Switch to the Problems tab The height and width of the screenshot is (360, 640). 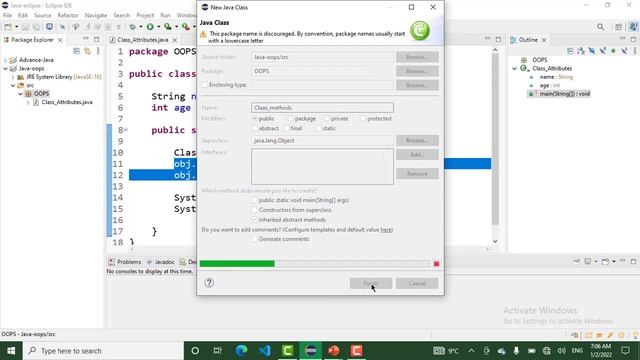click(125, 262)
